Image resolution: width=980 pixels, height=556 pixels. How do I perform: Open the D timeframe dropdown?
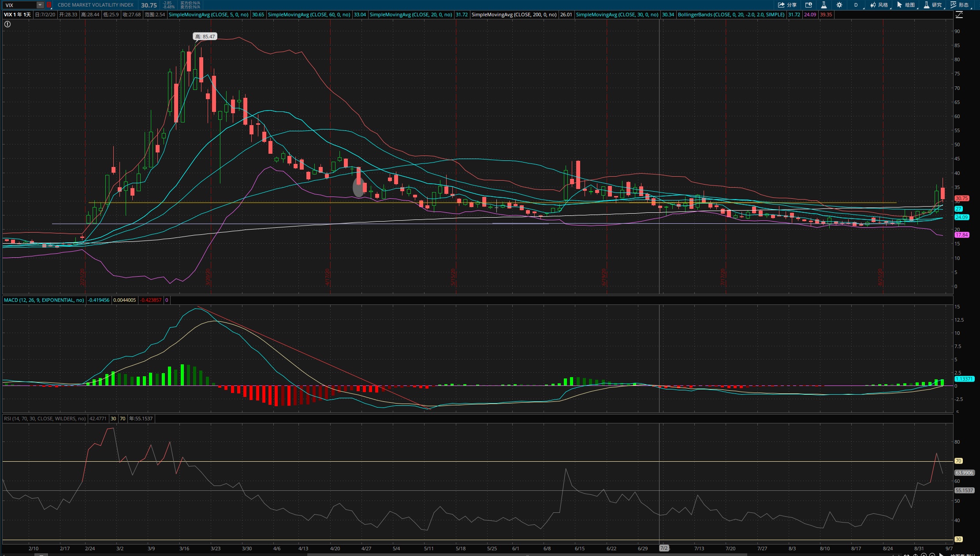pos(856,5)
